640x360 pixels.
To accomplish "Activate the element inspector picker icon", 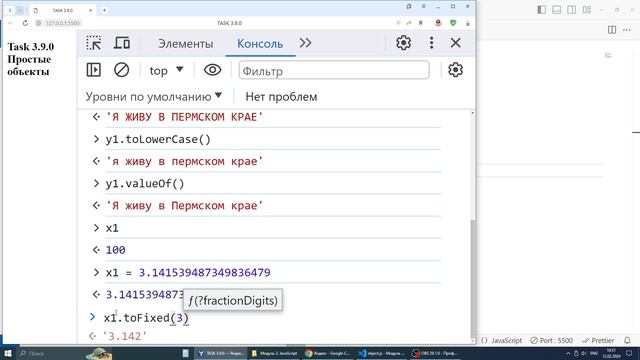I will (x=94, y=43).
